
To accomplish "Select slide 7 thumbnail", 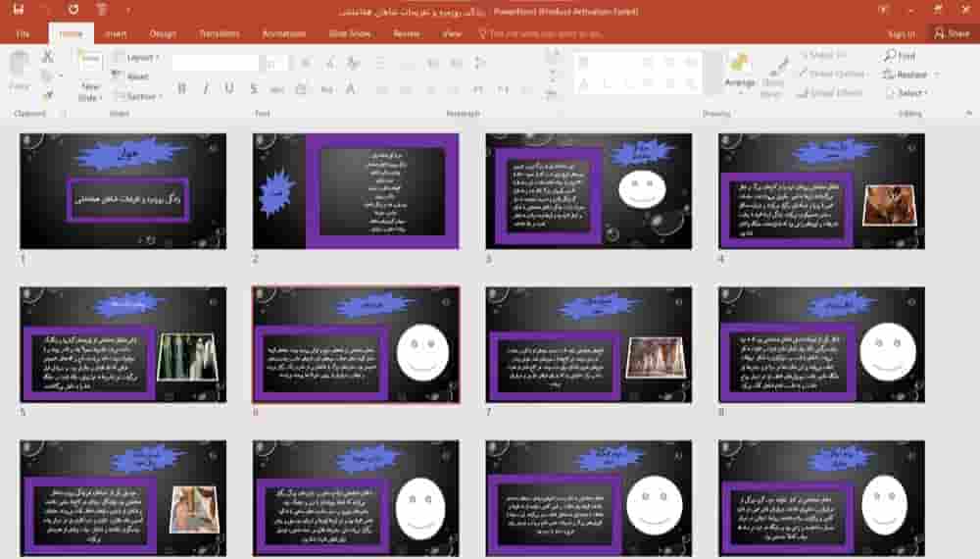I will tap(588, 344).
